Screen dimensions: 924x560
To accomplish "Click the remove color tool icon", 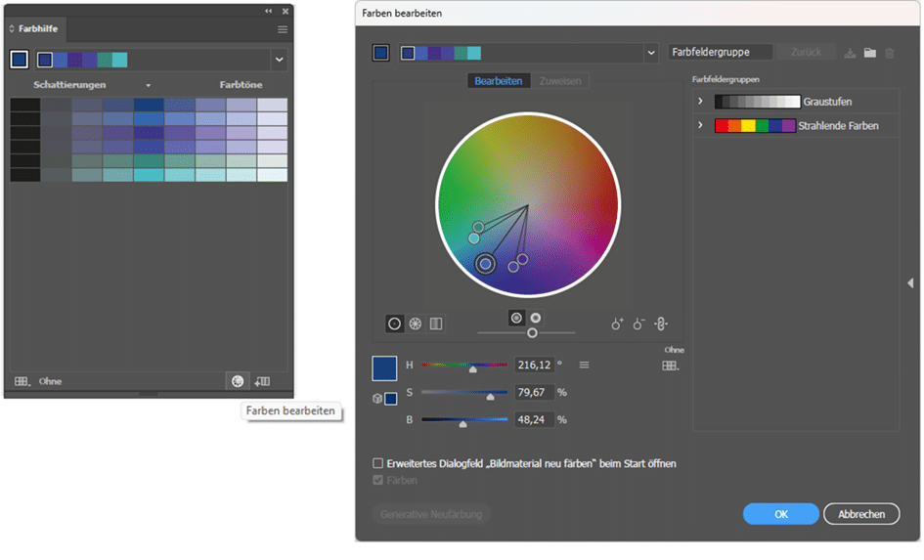I will tap(638, 324).
